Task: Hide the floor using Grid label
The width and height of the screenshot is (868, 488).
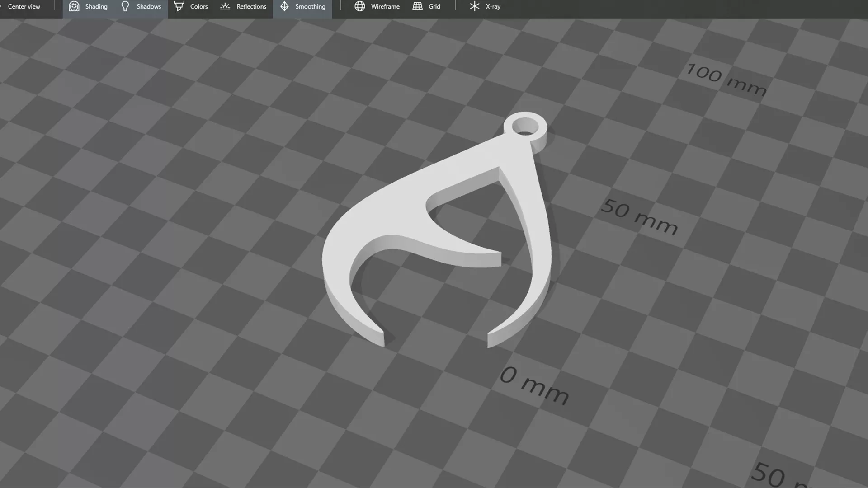Action: tap(434, 6)
